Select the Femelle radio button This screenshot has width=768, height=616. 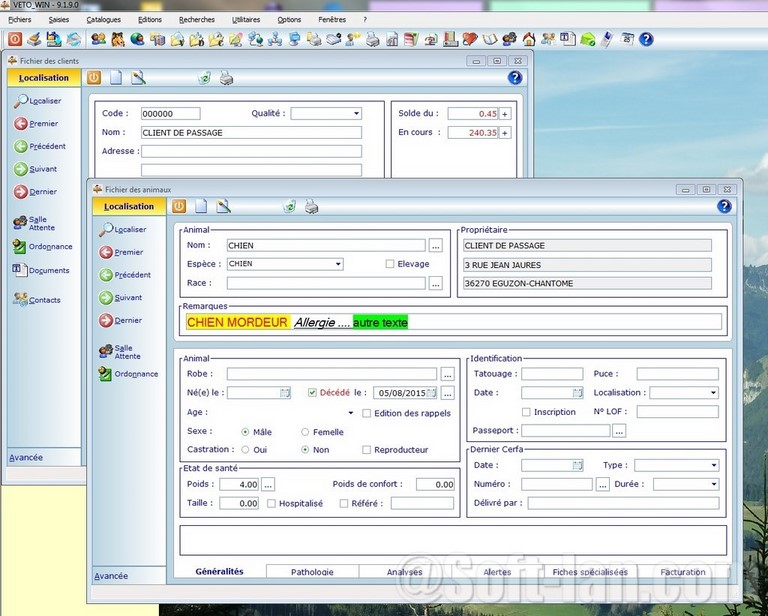click(305, 432)
